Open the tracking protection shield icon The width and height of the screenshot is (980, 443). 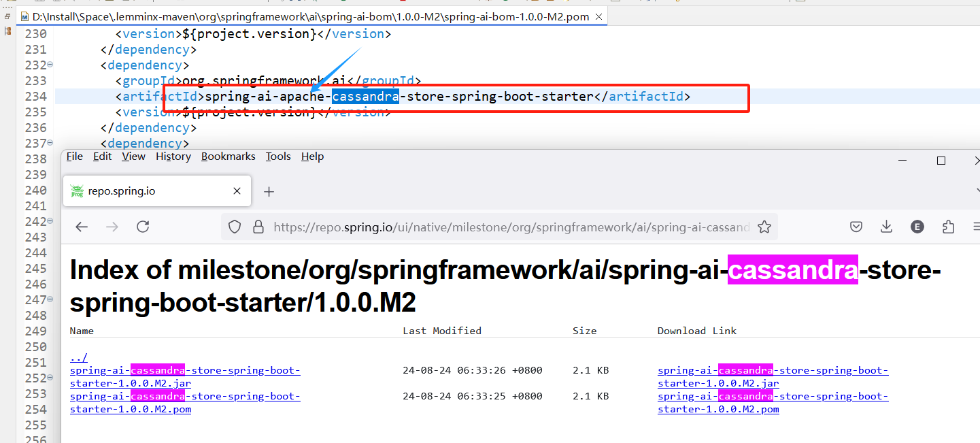click(235, 227)
